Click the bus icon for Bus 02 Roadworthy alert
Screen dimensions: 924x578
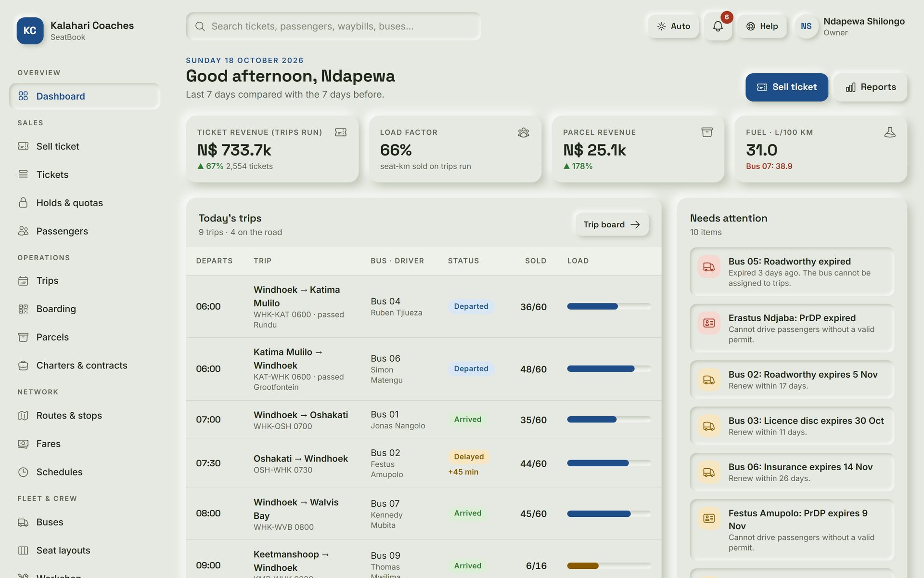(709, 380)
